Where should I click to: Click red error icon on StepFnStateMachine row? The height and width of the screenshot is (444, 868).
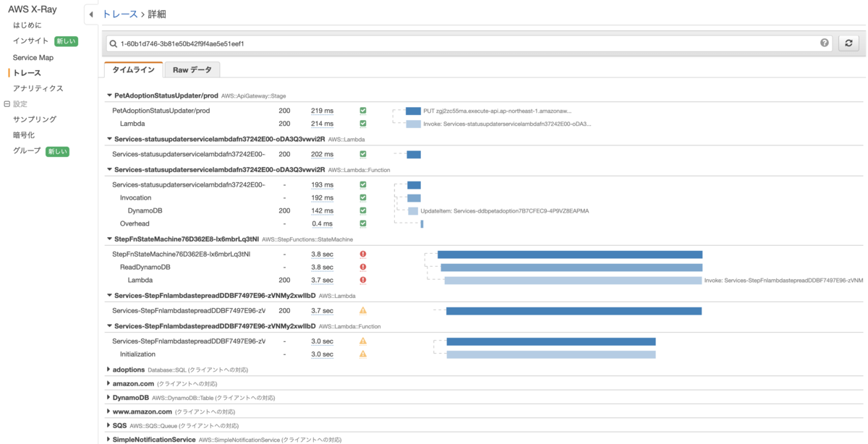point(363,255)
